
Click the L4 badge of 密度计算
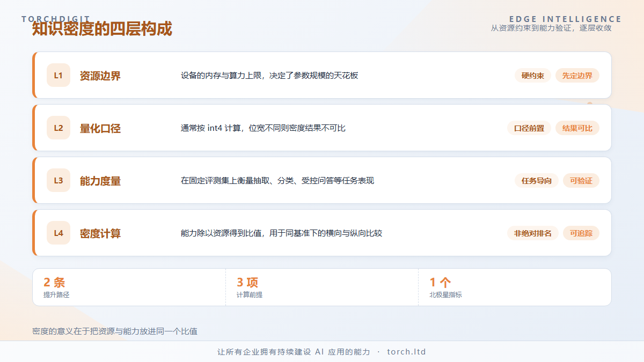click(x=58, y=233)
